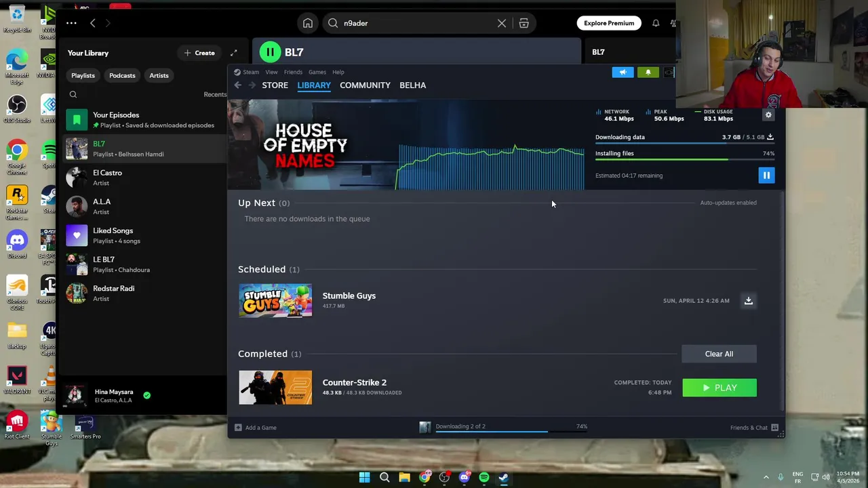Pause the current Steam download
The image size is (868, 488).
click(766, 176)
